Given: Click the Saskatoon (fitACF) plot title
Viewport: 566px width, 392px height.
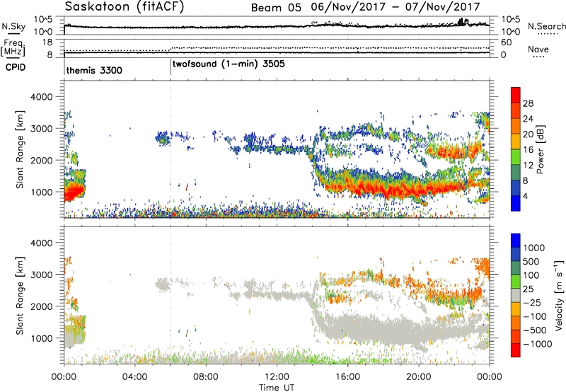Looking at the screenshot, I should [125, 7].
